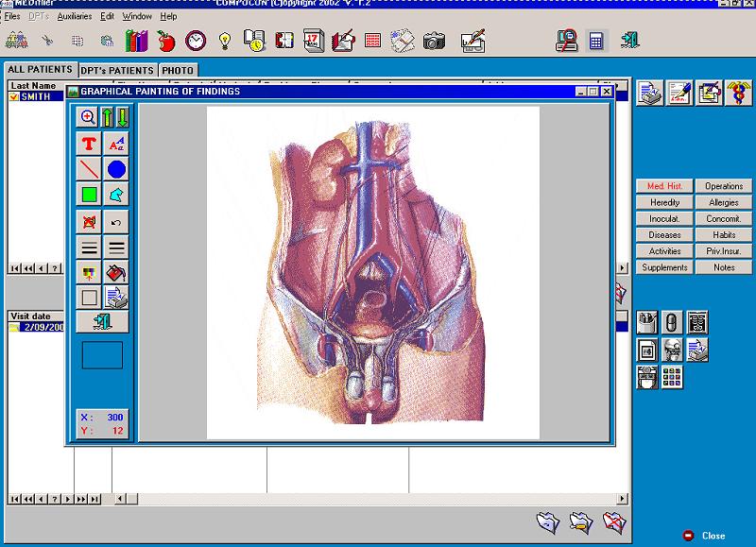This screenshot has width=756, height=547.
Task: Click the Med. Hist. button
Action: 664,186
